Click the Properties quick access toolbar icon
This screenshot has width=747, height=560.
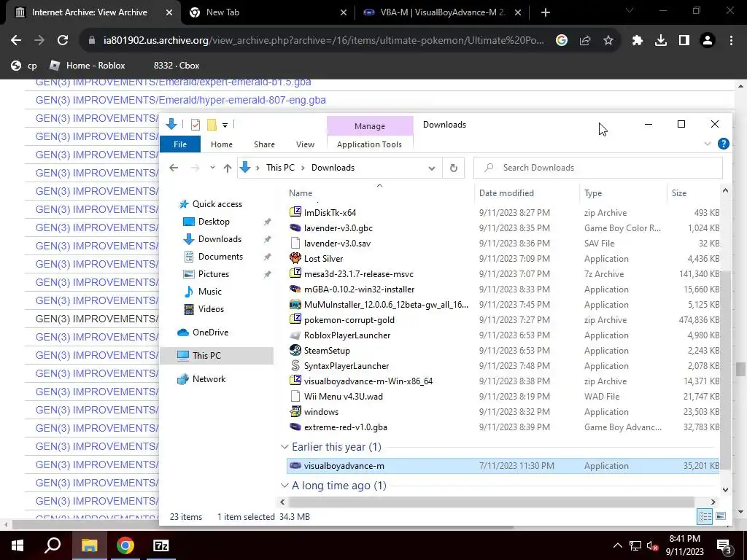tap(196, 125)
